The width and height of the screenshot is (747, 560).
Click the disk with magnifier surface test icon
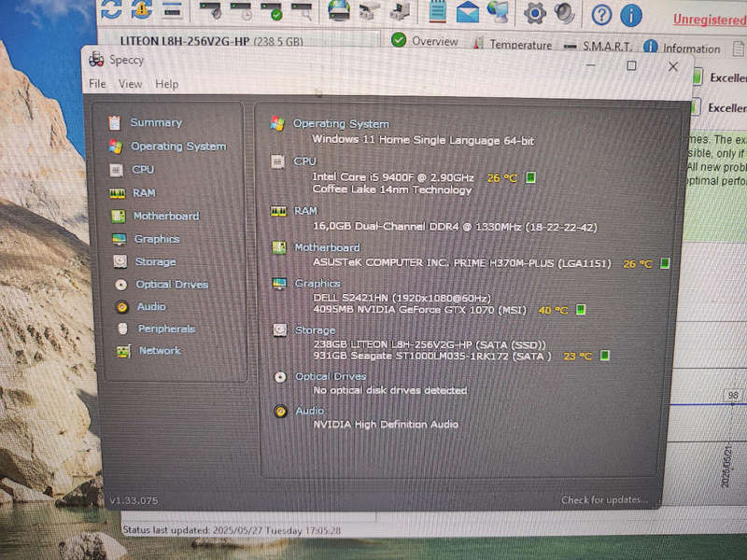[x=302, y=11]
